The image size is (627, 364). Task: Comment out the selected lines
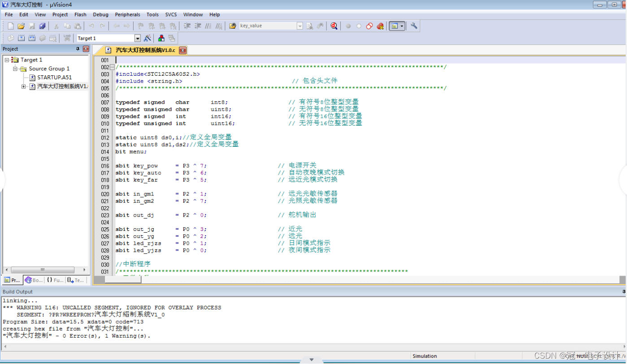tap(208, 26)
